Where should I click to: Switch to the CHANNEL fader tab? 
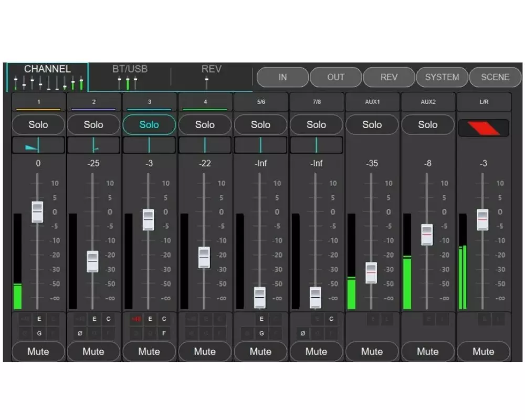(x=48, y=77)
